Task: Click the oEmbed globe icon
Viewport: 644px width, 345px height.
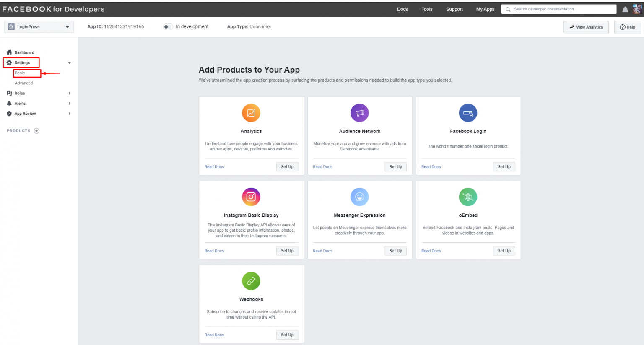Action: point(468,197)
